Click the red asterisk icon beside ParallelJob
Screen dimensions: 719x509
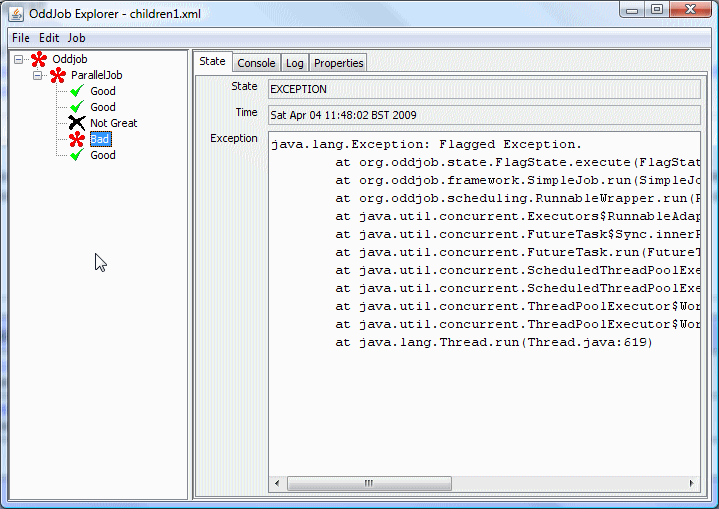pyautogui.click(x=58, y=76)
